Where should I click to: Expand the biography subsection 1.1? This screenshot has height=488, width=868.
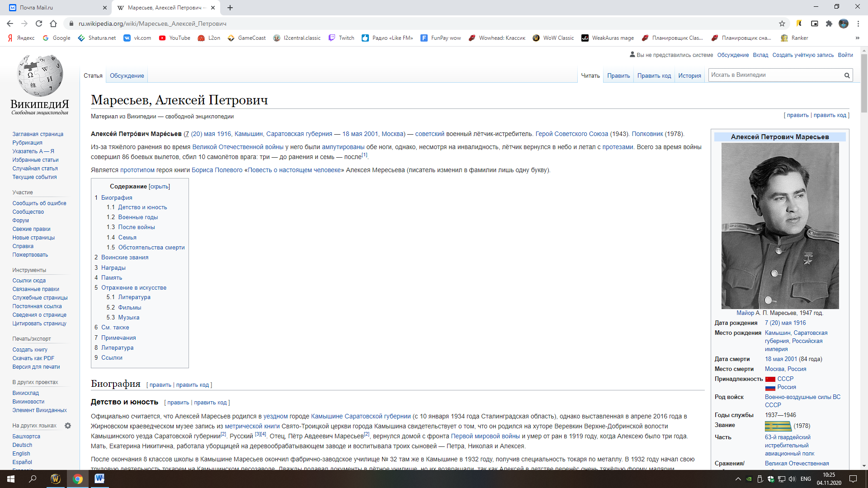pos(142,207)
